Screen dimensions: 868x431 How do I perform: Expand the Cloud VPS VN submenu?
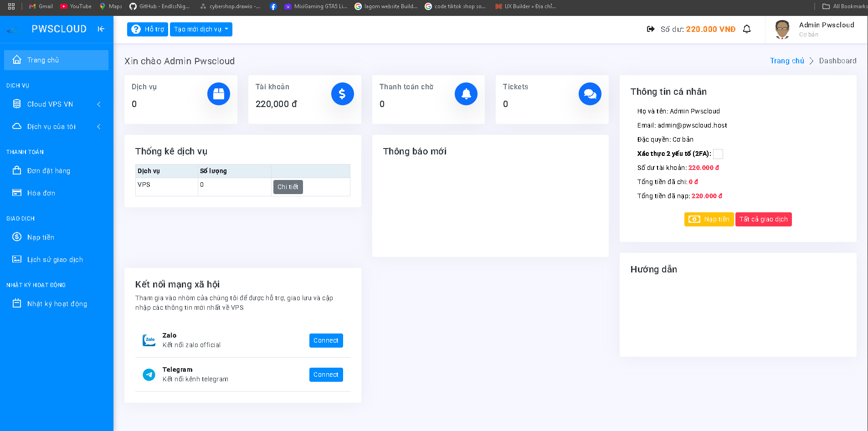click(x=98, y=104)
